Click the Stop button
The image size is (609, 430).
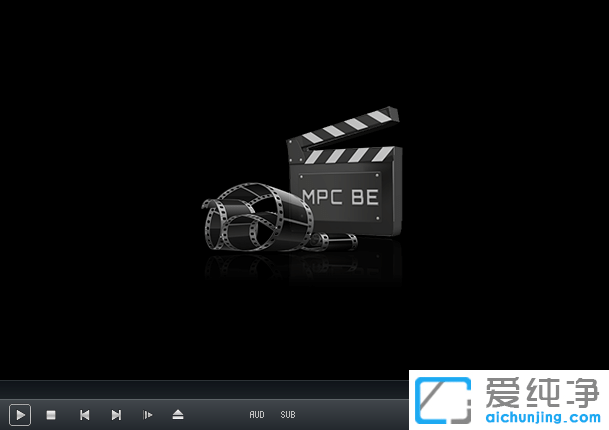(x=51, y=415)
